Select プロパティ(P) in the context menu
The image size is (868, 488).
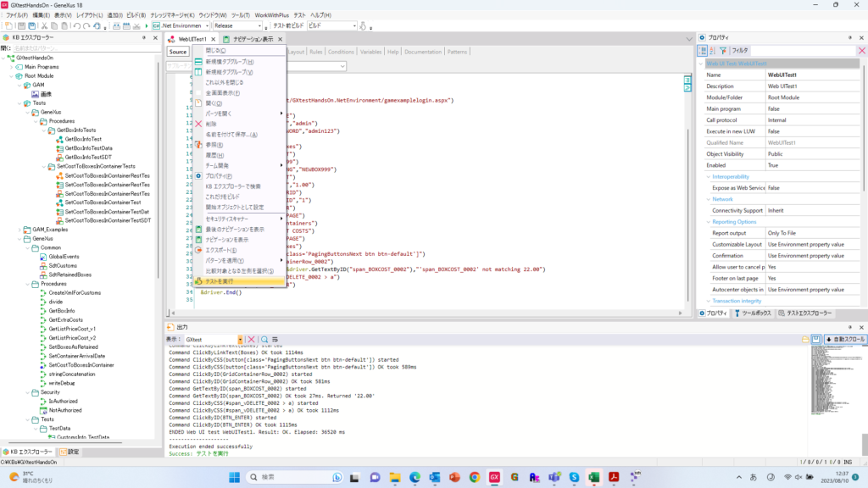(239, 176)
